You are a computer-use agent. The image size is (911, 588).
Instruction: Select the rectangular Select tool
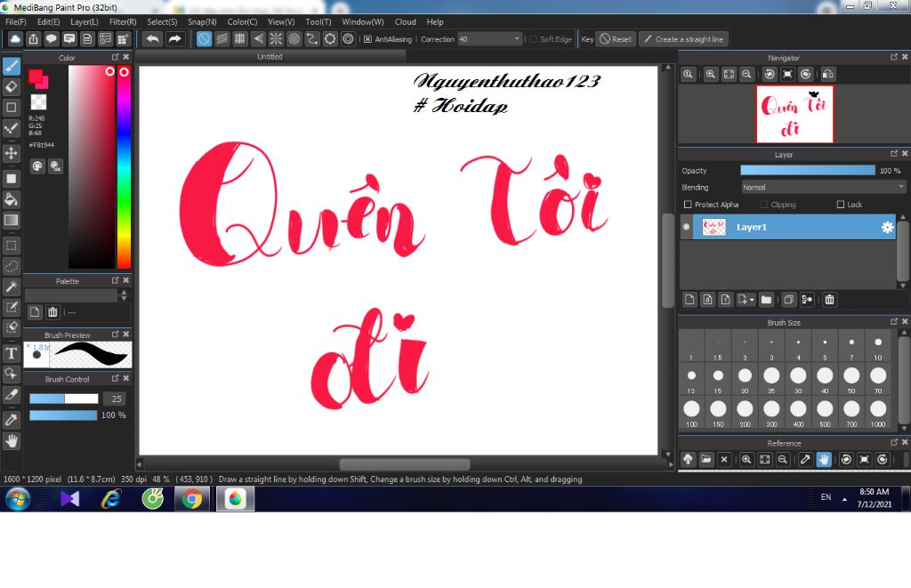coord(12,246)
